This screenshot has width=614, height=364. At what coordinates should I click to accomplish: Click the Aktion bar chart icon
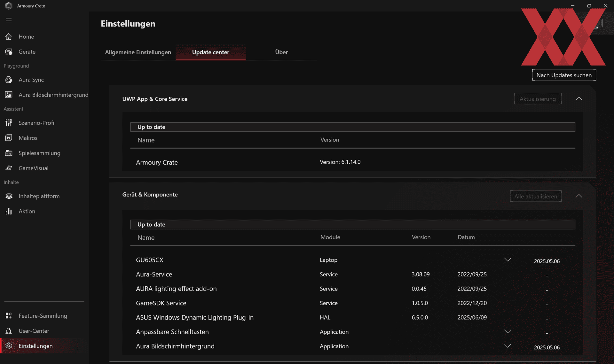tap(9, 211)
